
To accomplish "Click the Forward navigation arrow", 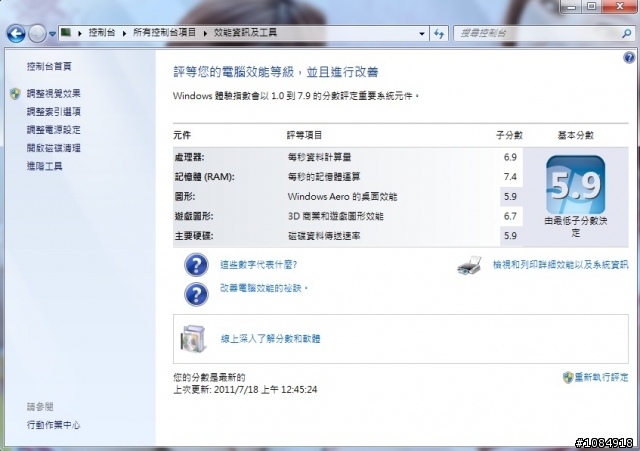I will (37, 33).
